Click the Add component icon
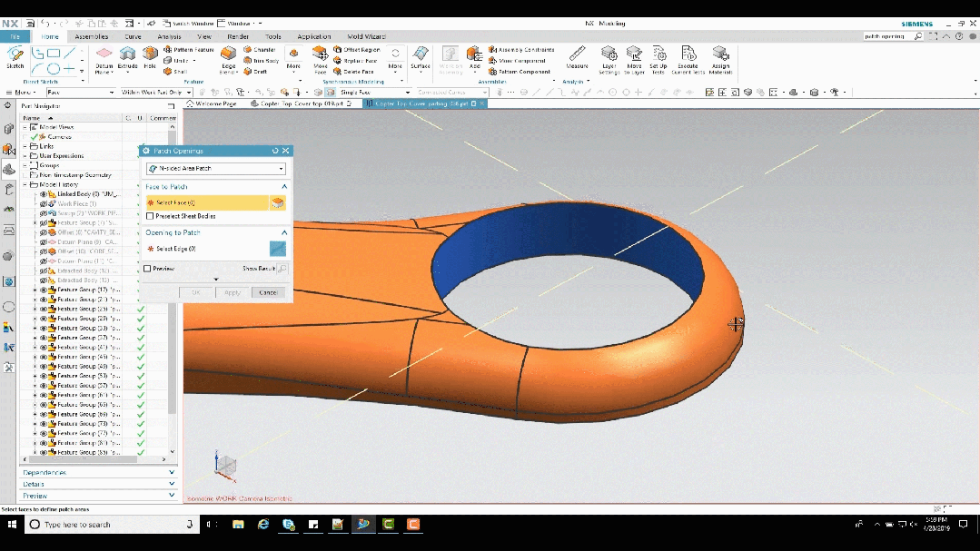Image resolution: width=980 pixels, height=551 pixels. 474,57
